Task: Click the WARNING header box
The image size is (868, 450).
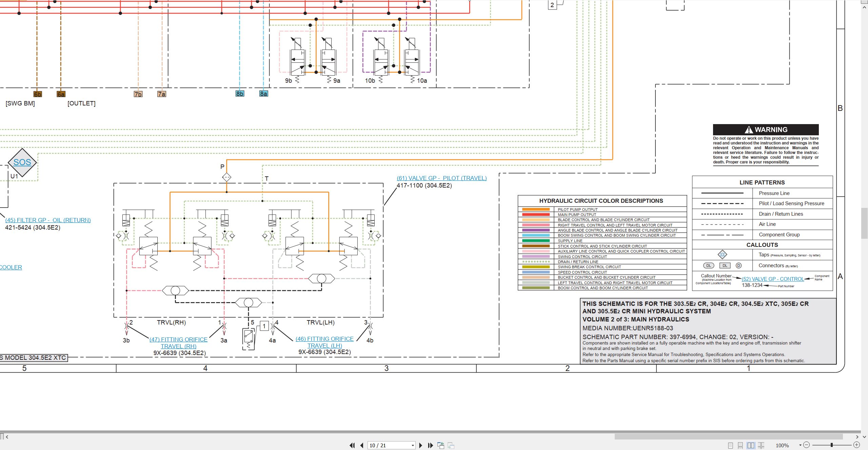Action: click(x=766, y=130)
